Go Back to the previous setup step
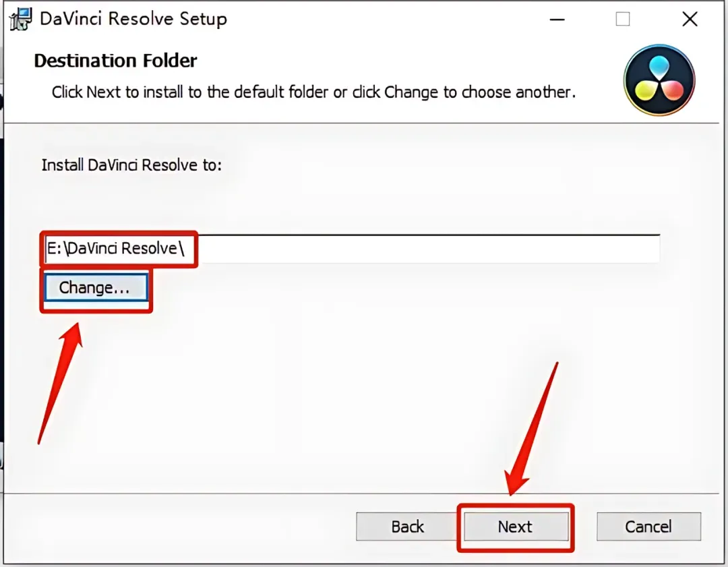Viewport: 728px width, 567px height. pos(407,527)
